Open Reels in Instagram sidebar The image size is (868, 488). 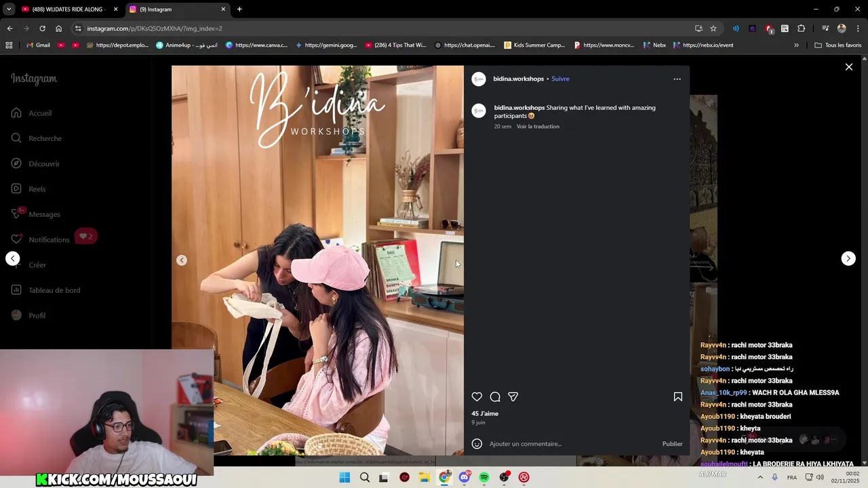click(28, 189)
